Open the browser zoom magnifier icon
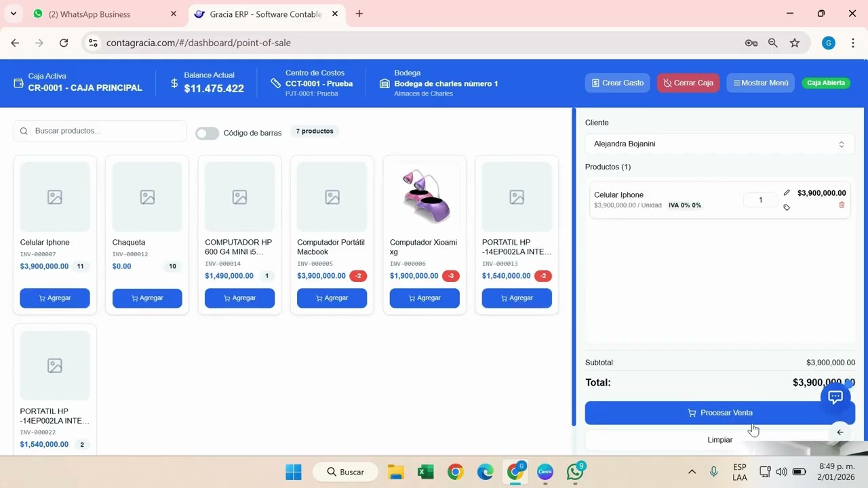Screen dimensions: 868x488 pos(773,43)
